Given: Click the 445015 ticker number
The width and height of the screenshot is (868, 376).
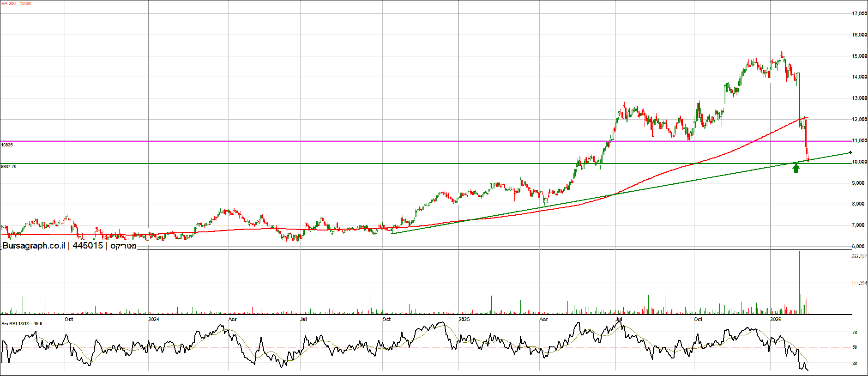Looking at the screenshot, I should click(x=88, y=246).
